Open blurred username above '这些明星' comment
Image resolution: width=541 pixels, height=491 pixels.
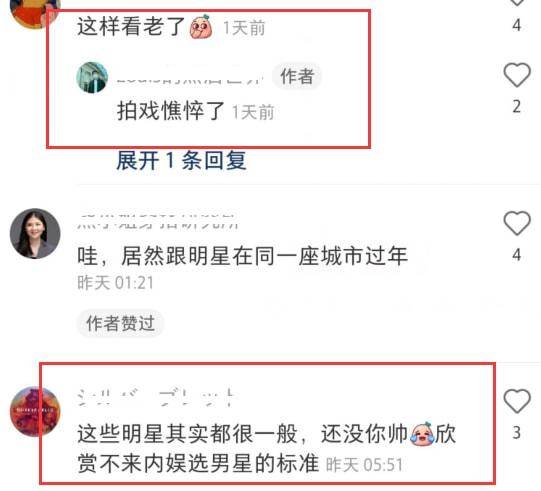pyautogui.click(x=156, y=397)
